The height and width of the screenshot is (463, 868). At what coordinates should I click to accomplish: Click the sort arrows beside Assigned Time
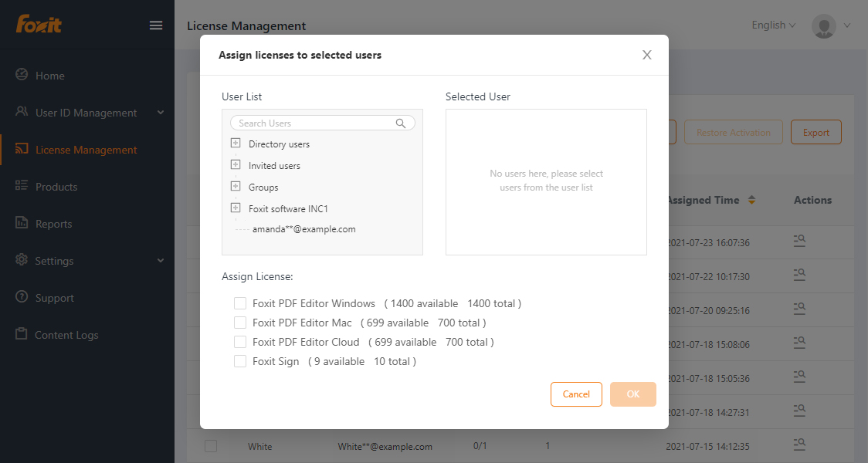point(751,200)
